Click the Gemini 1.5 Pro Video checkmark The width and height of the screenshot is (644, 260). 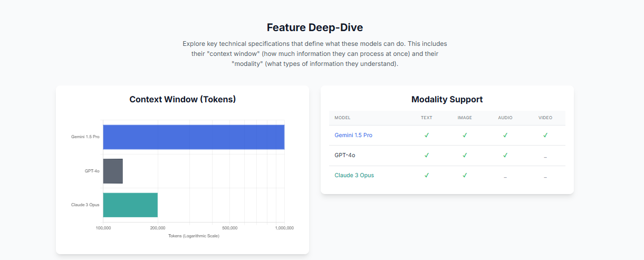[x=545, y=136]
